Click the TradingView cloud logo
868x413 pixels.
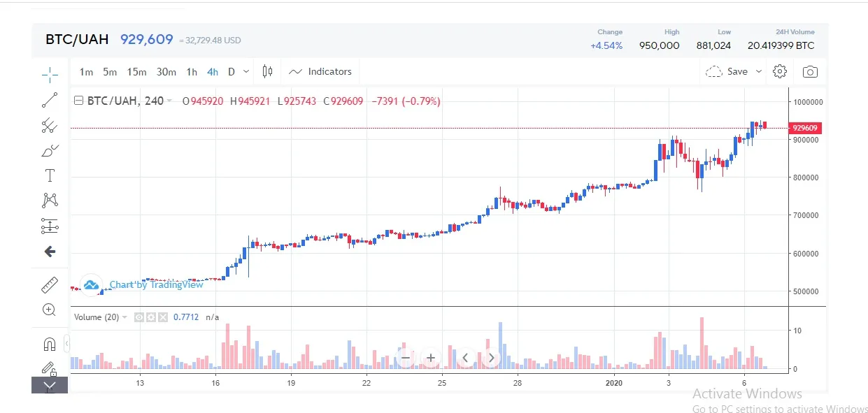92,284
